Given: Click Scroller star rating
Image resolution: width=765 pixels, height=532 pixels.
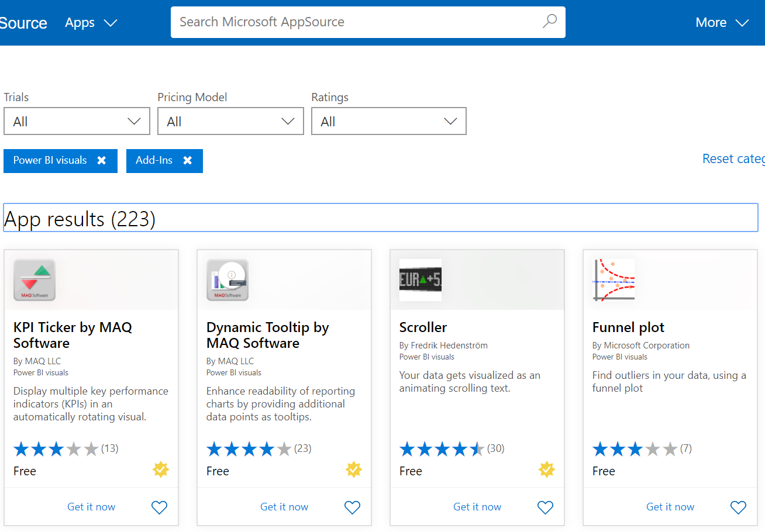Looking at the screenshot, I should (x=442, y=449).
